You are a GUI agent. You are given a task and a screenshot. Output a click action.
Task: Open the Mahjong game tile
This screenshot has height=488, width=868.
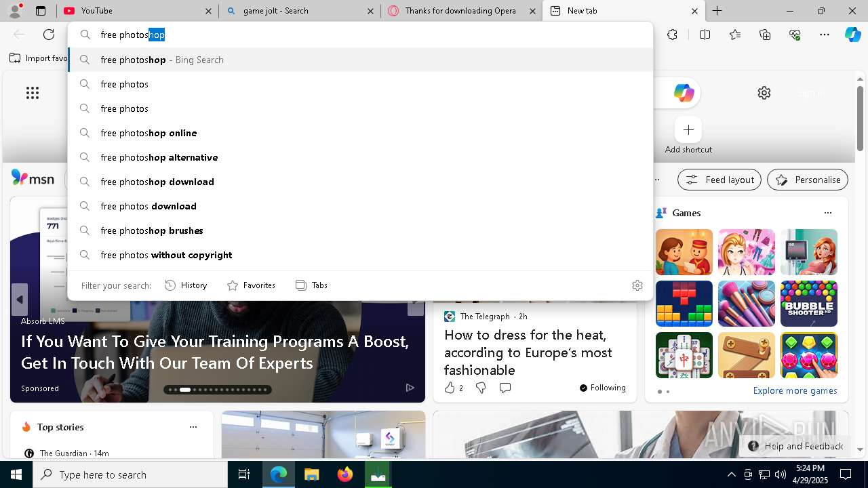[x=684, y=355]
